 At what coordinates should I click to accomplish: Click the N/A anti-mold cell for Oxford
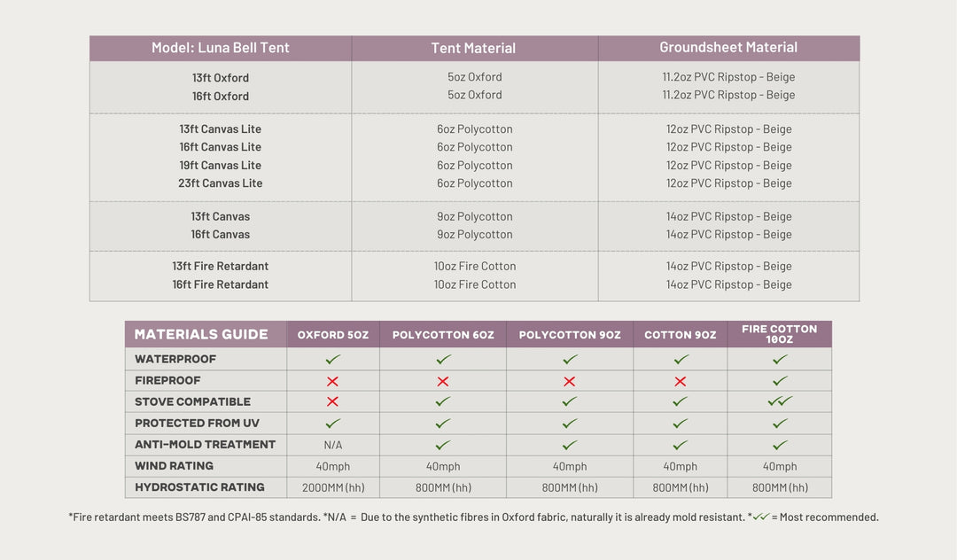(x=333, y=445)
